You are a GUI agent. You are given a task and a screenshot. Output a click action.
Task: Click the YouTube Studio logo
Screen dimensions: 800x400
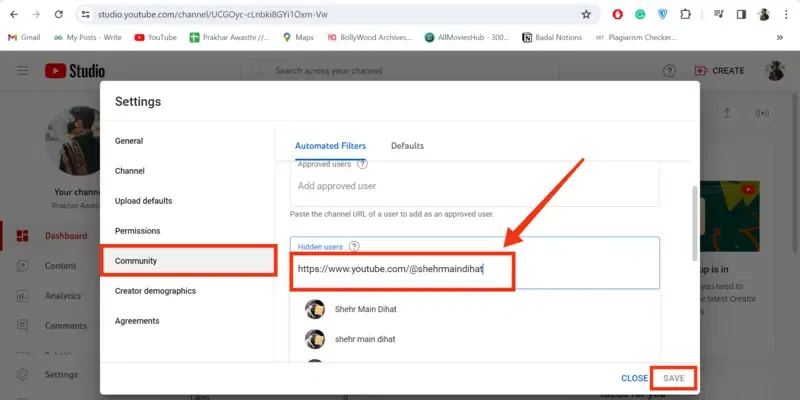tap(75, 71)
